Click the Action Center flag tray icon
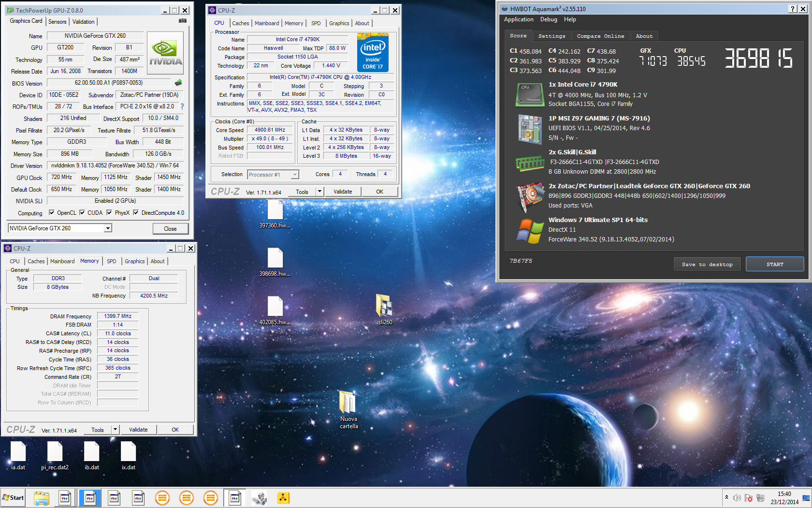 point(749,498)
